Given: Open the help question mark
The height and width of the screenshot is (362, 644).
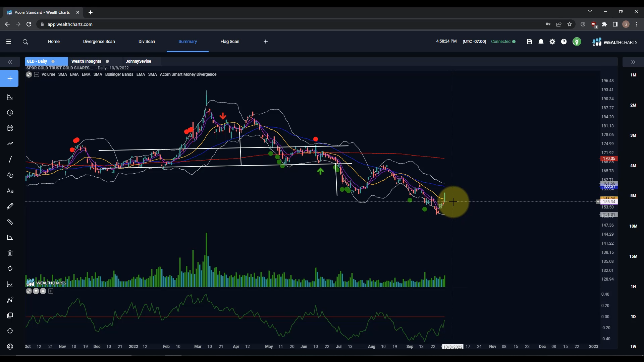Looking at the screenshot, I should (564, 42).
